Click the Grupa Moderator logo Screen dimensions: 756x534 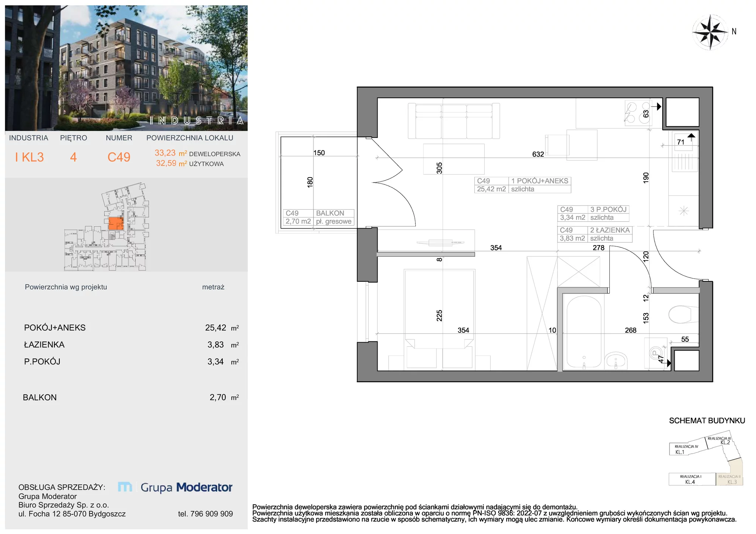[x=175, y=487]
